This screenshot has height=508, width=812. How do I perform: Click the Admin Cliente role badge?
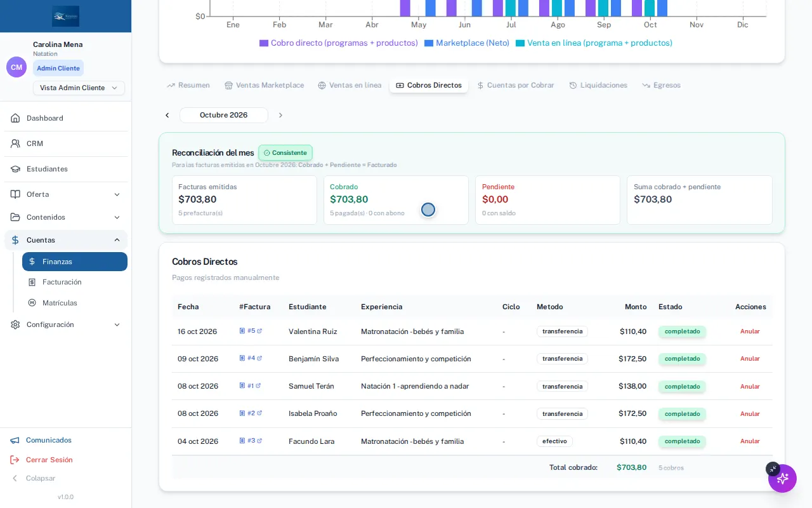58,68
